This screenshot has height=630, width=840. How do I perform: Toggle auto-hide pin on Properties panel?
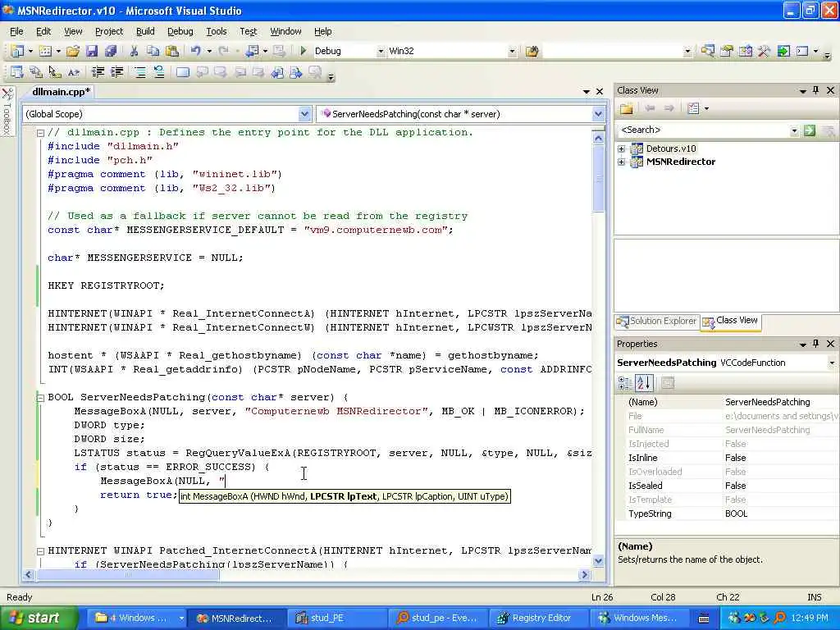pos(816,344)
